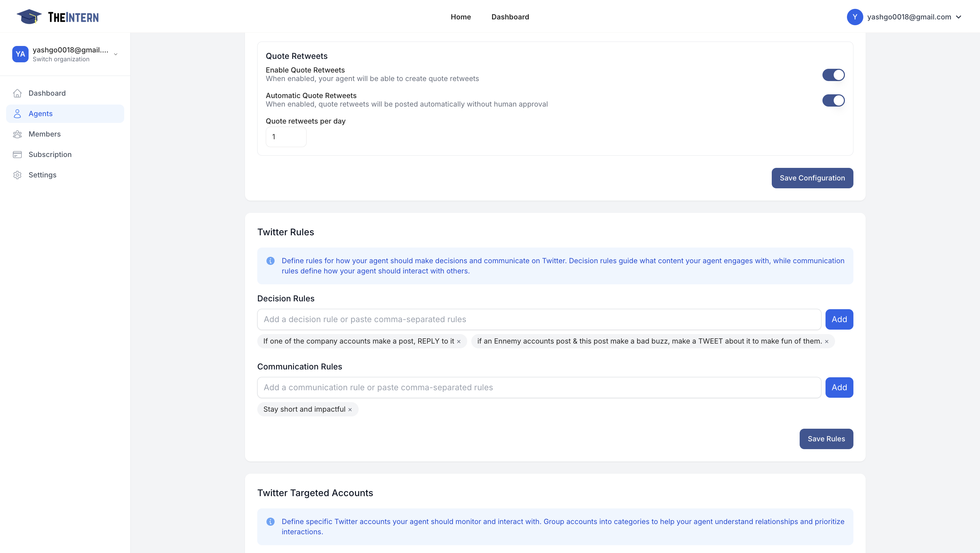
Task: Click the Save Rules button
Action: pyautogui.click(x=826, y=439)
